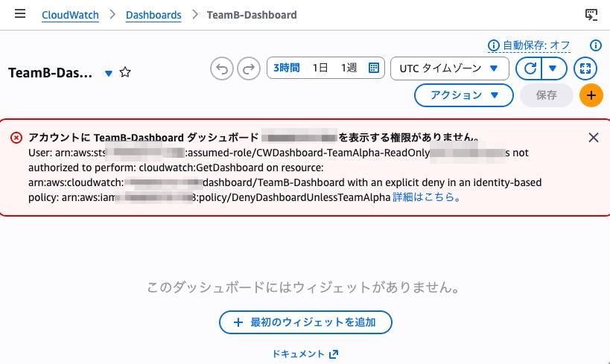The image size is (610, 364).
Task: Open CloudShell icon in top bar
Action: (x=591, y=15)
